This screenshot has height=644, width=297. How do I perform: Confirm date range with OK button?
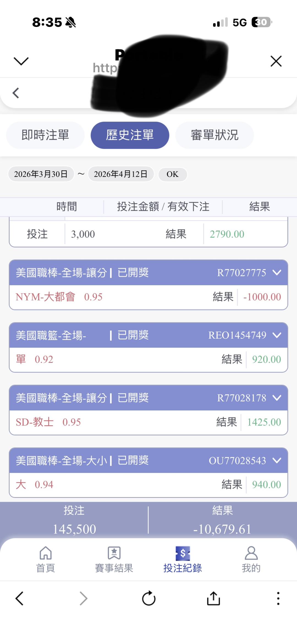point(172,174)
